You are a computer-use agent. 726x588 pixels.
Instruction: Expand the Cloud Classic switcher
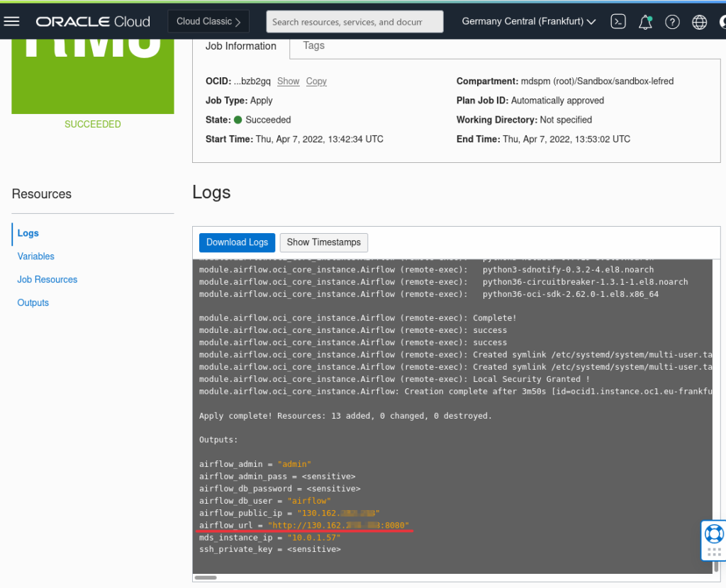pyautogui.click(x=208, y=21)
